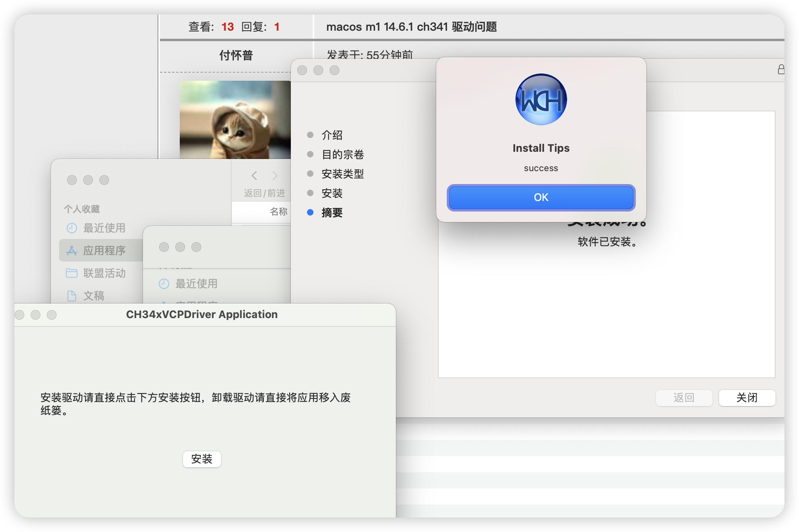Click the 发表于 post time text
Viewport: 799px width, 532px height.
pyautogui.click(x=370, y=55)
